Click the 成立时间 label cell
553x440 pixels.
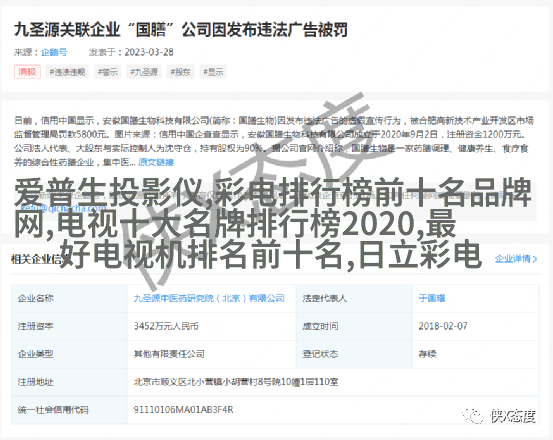tap(354, 326)
